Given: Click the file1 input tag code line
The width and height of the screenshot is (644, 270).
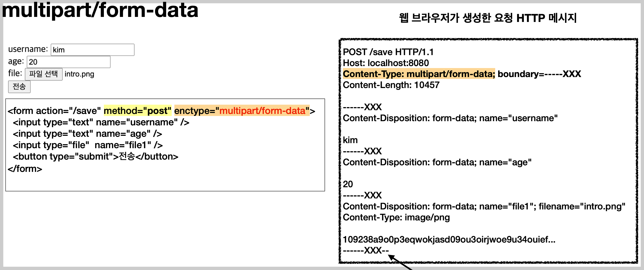Looking at the screenshot, I should coord(87,145).
